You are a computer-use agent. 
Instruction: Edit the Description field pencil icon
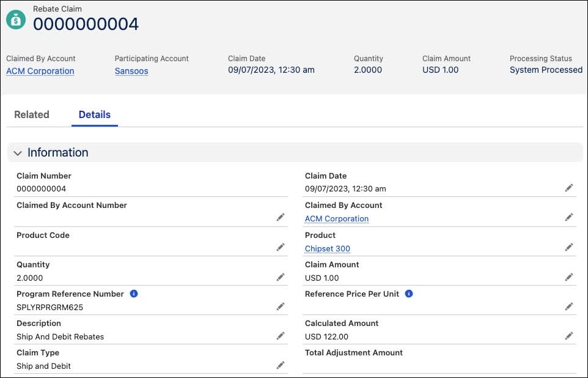pos(281,336)
